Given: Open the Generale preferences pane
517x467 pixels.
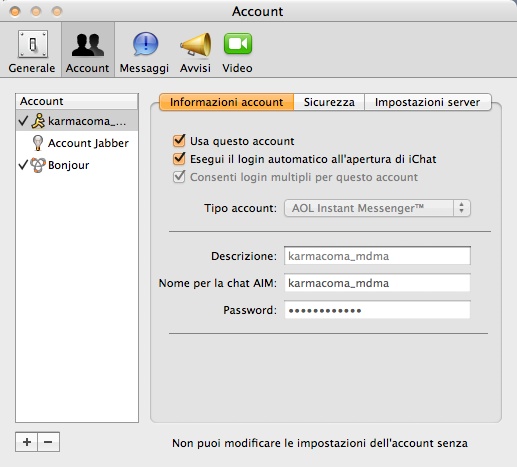Looking at the screenshot, I should [x=32, y=51].
